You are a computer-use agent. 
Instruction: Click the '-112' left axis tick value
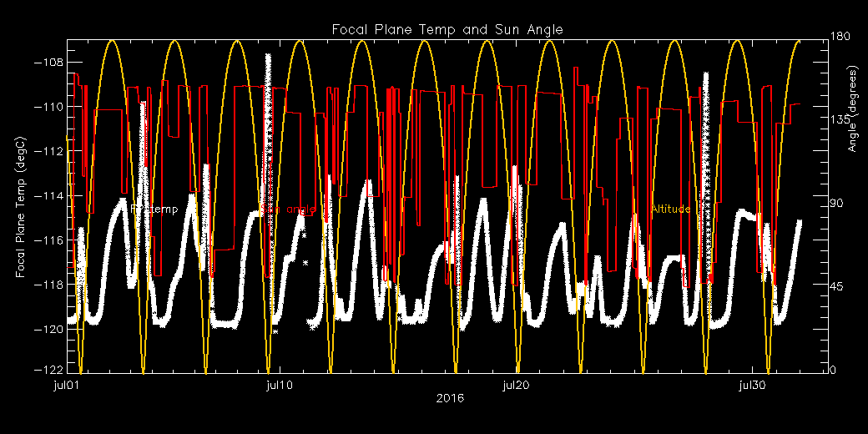tap(48, 151)
